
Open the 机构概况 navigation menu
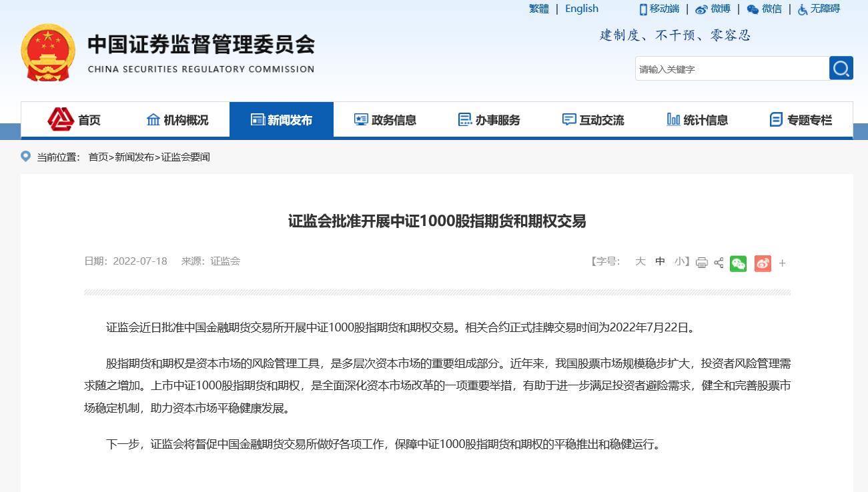click(x=177, y=120)
